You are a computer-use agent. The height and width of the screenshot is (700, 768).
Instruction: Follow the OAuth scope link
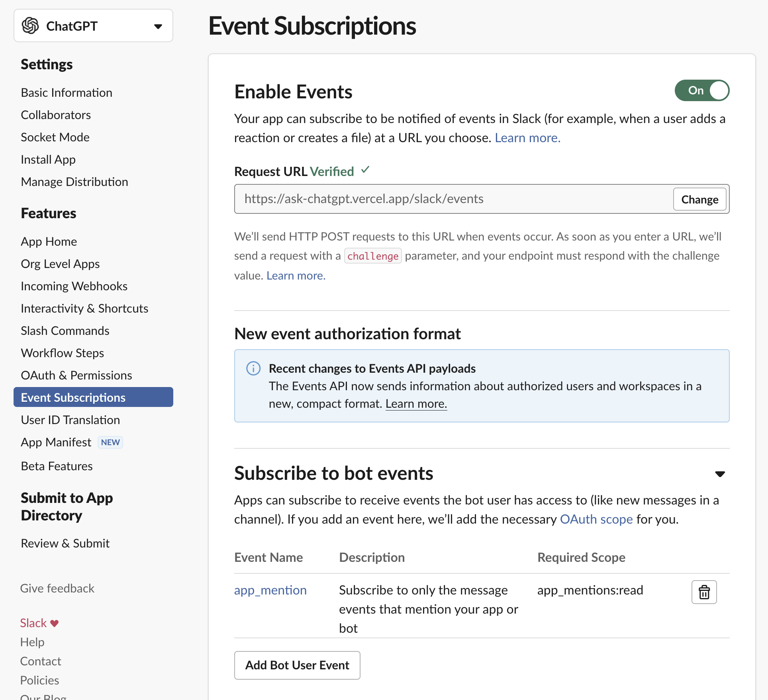596,519
